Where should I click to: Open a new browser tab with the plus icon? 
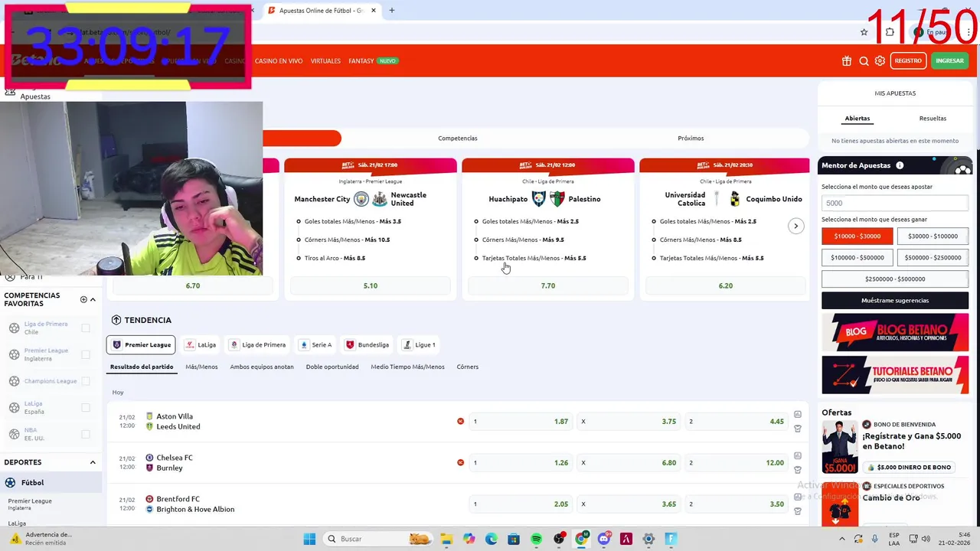click(391, 11)
